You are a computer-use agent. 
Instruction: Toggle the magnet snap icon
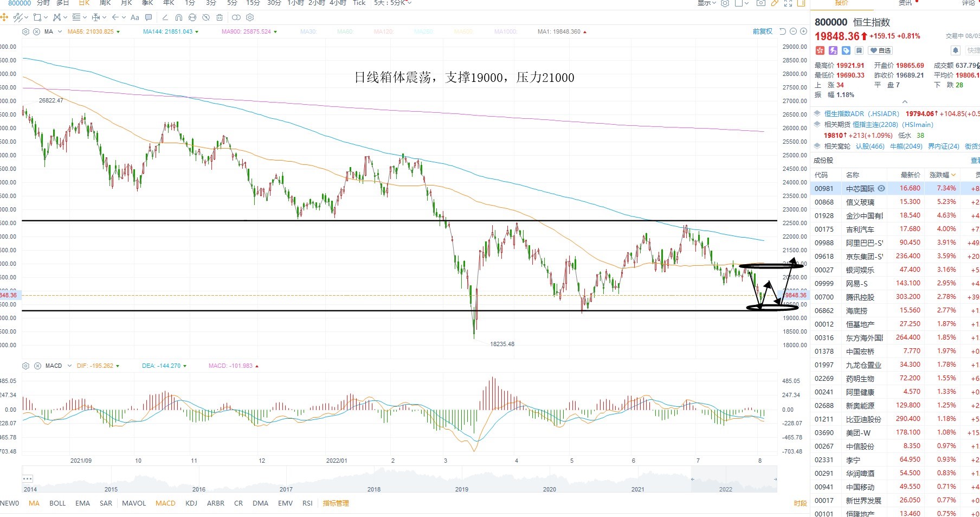pyautogui.click(x=178, y=17)
